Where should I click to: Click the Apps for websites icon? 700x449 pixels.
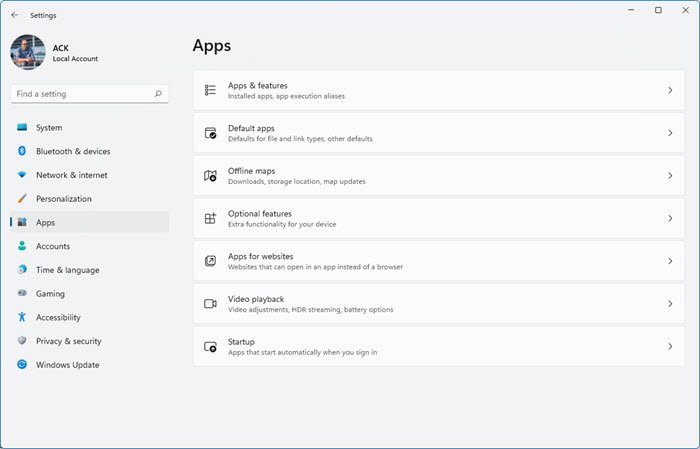click(210, 261)
